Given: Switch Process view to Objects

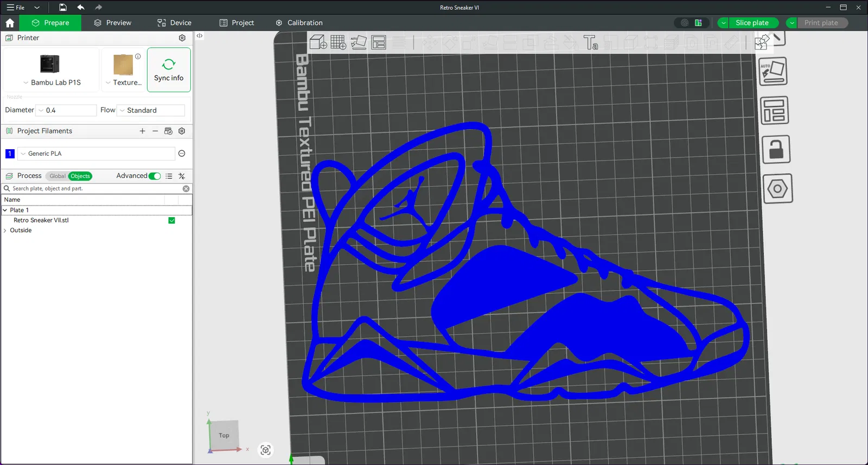Looking at the screenshot, I should coord(80,176).
